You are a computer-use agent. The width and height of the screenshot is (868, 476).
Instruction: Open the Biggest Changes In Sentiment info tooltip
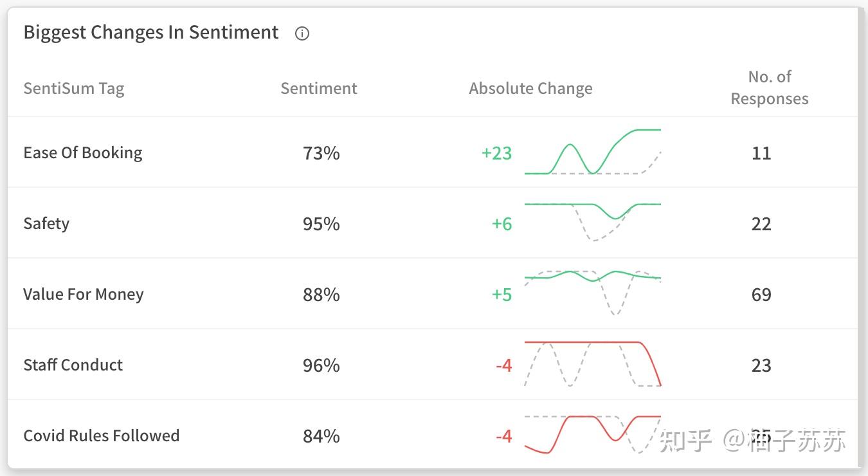pyautogui.click(x=302, y=33)
